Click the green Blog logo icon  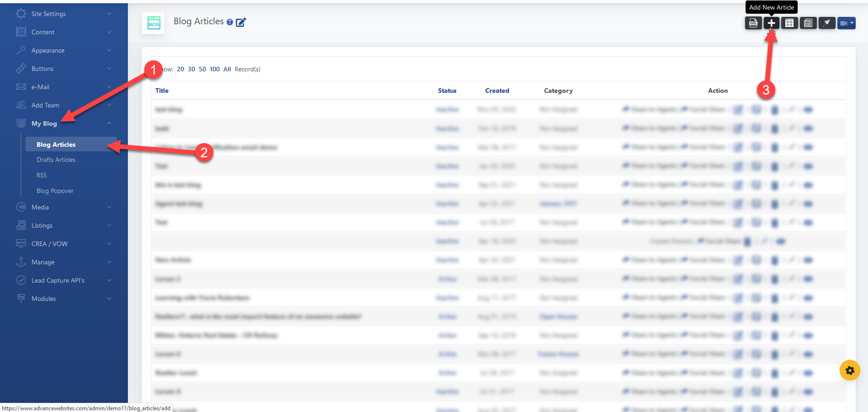click(x=153, y=23)
